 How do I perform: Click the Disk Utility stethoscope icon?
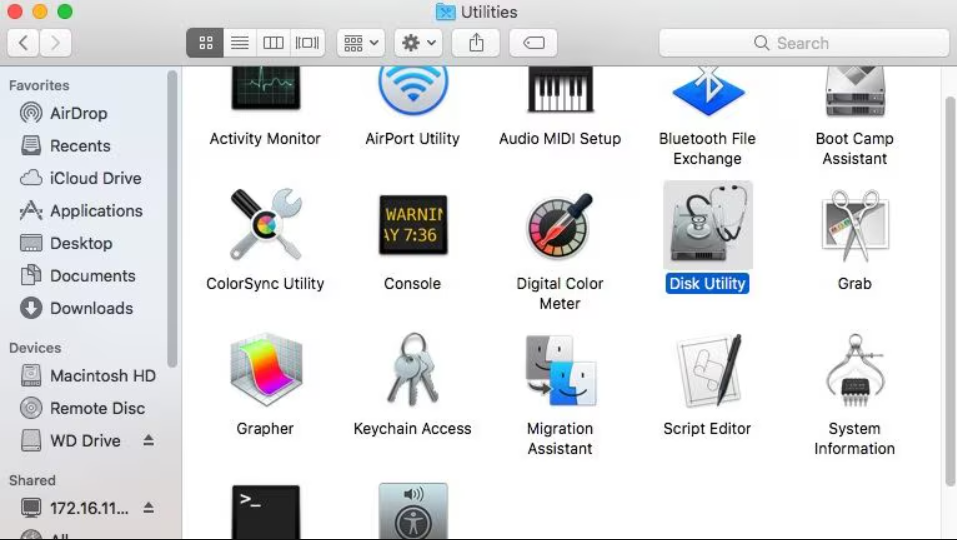click(x=708, y=225)
